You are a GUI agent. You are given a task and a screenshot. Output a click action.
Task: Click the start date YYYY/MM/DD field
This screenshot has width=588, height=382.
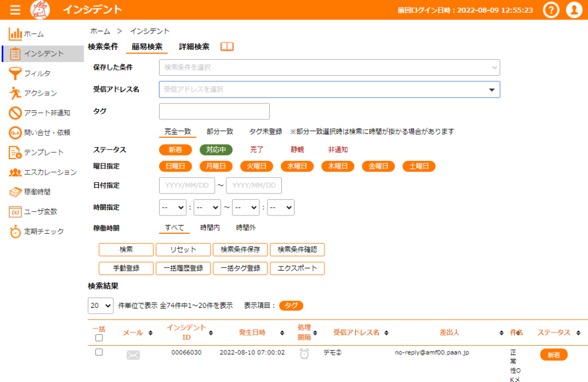click(x=187, y=186)
